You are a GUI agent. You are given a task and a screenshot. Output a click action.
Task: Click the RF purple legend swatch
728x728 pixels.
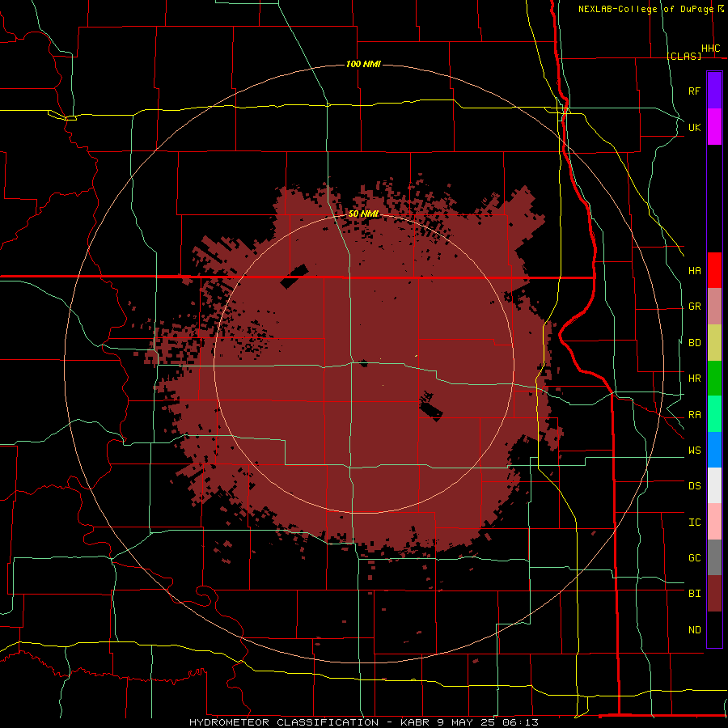point(714,91)
